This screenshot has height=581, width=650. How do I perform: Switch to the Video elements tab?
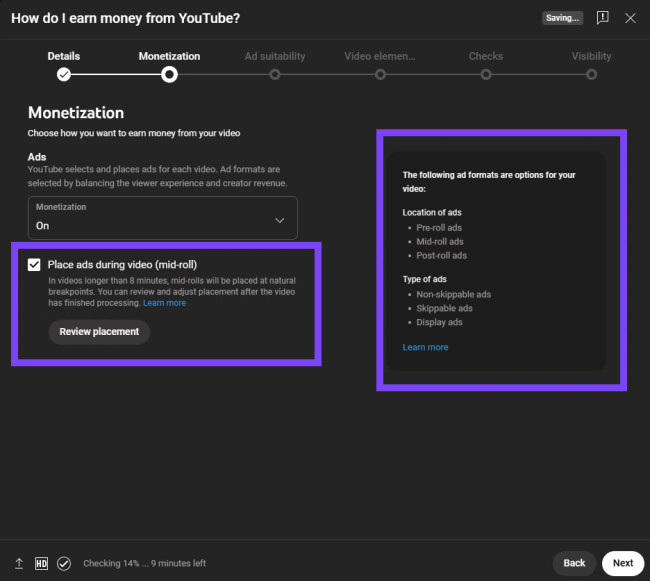coord(380,56)
